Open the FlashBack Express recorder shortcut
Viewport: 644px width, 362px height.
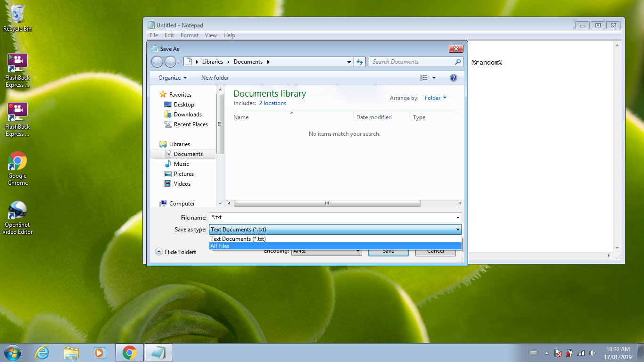(17, 119)
